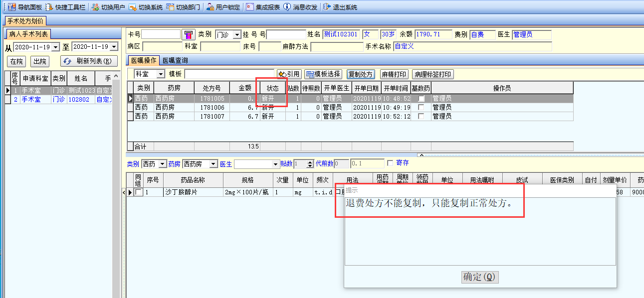Click the 在院 in-hospital button
The image size is (644, 298).
point(16,61)
